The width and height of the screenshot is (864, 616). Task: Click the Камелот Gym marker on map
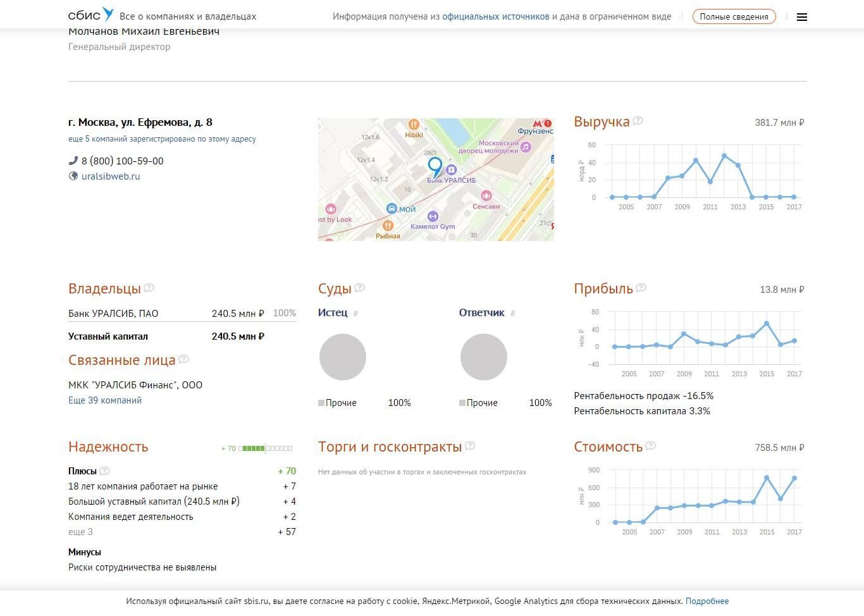[x=433, y=217]
